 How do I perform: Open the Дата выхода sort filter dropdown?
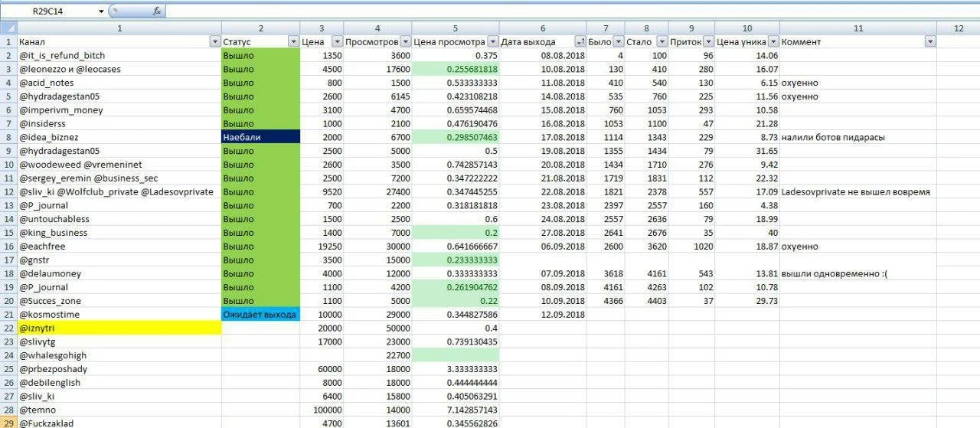[580, 42]
